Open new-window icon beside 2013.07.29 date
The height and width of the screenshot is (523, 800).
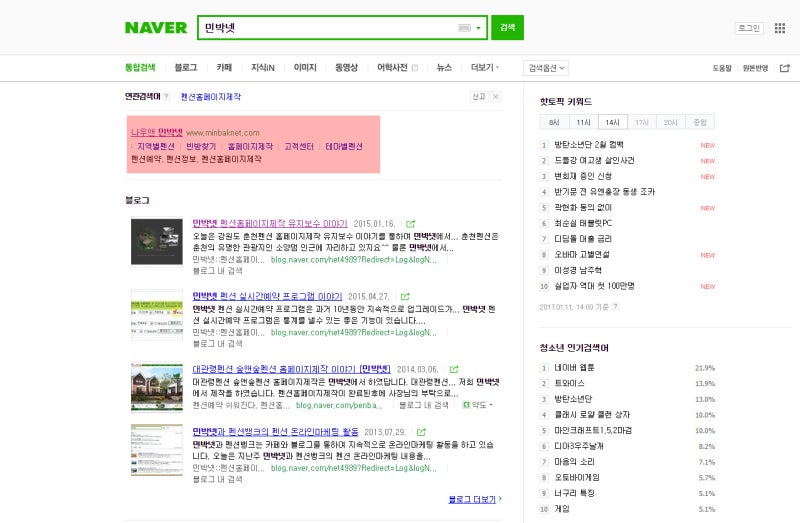click(x=421, y=432)
